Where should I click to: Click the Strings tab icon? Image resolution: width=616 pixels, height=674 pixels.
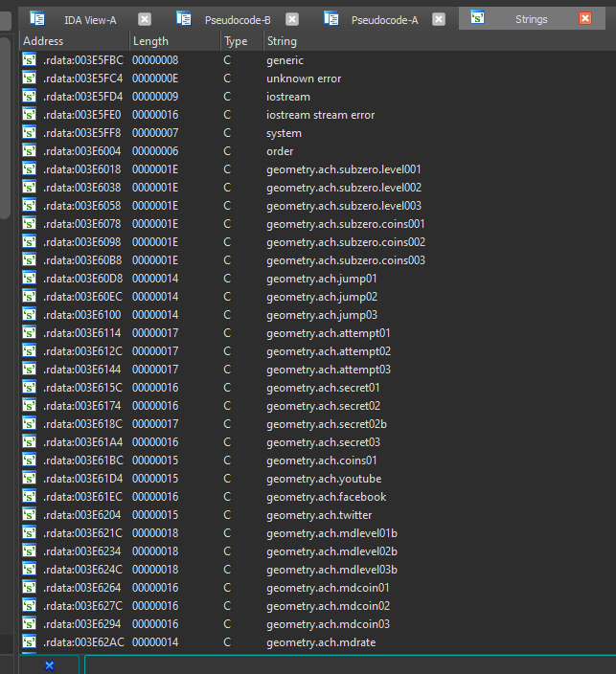coord(477,17)
